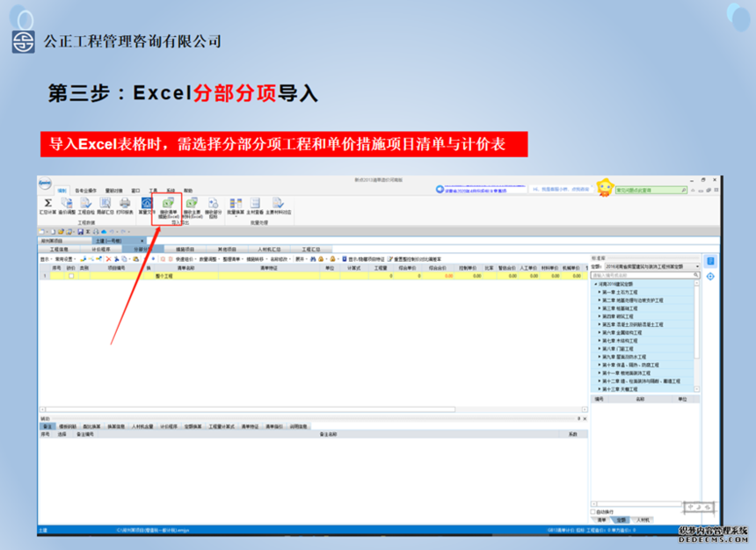Click the blue document sidebar icon
The image size is (756, 550).
click(x=710, y=261)
